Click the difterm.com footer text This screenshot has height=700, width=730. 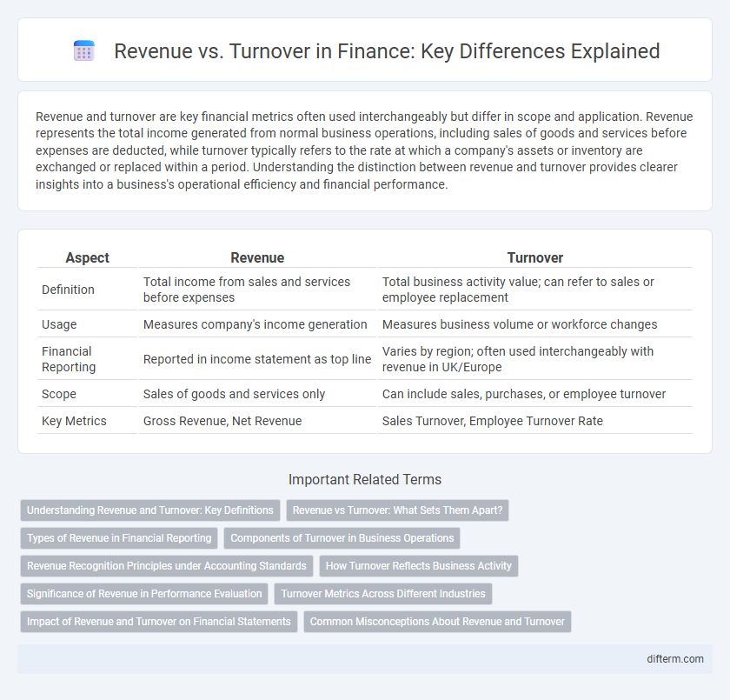[x=674, y=658]
